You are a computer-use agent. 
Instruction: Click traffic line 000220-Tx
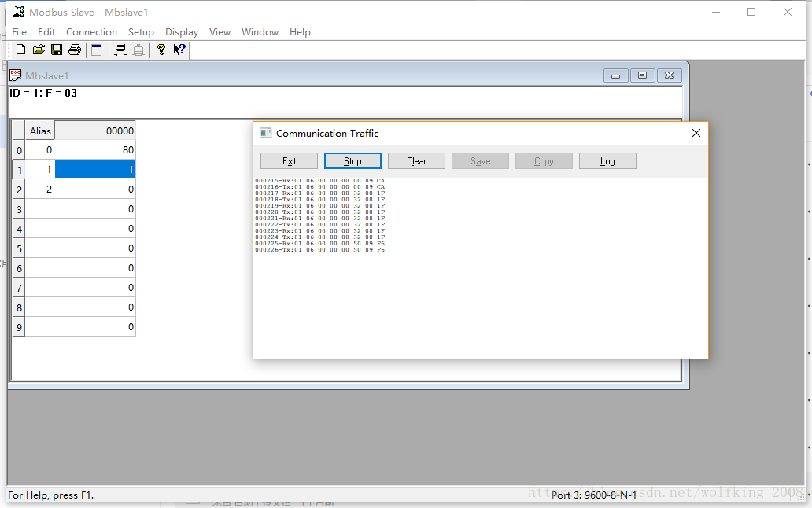[x=320, y=212]
